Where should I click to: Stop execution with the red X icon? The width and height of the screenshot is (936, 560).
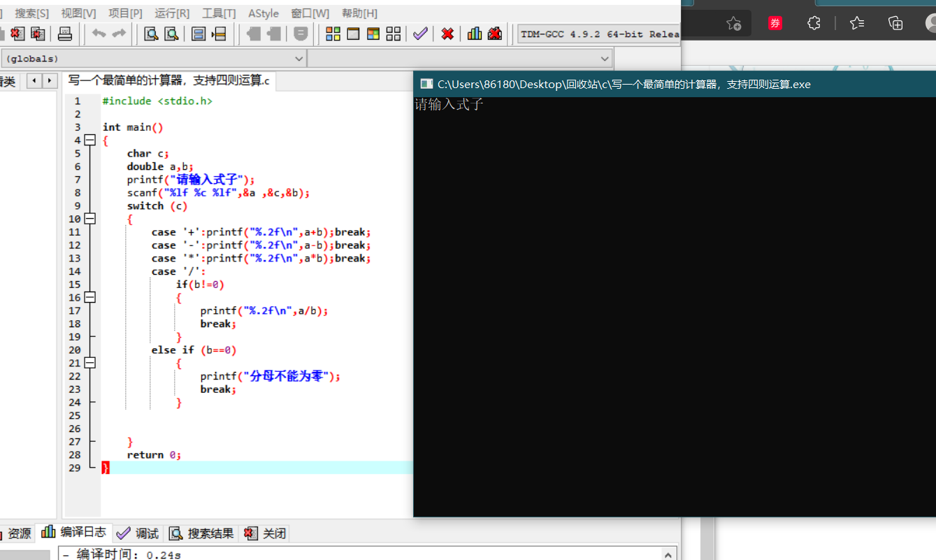click(447, 34)
